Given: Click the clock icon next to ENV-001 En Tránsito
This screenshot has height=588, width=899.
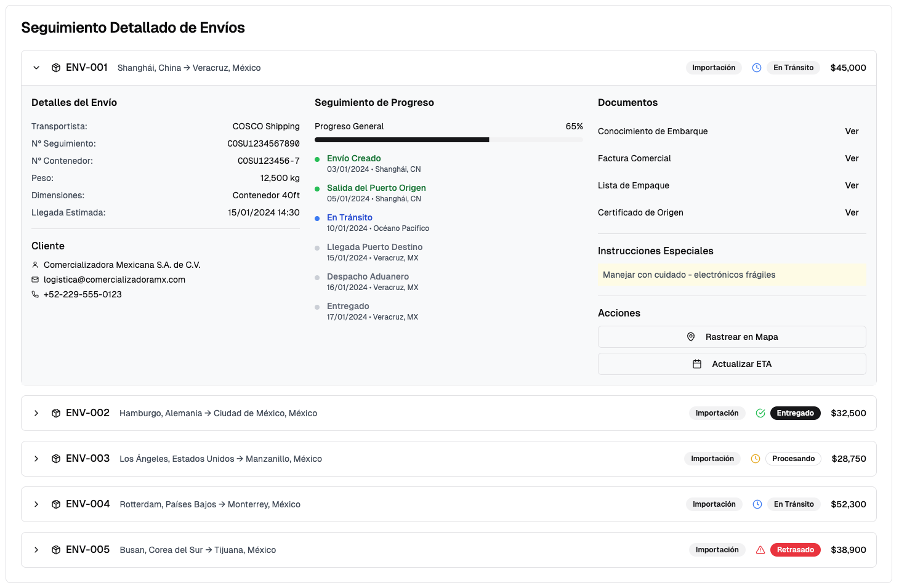Looking at the screenshot, I should pyautogui.click(x=757, y=68).
